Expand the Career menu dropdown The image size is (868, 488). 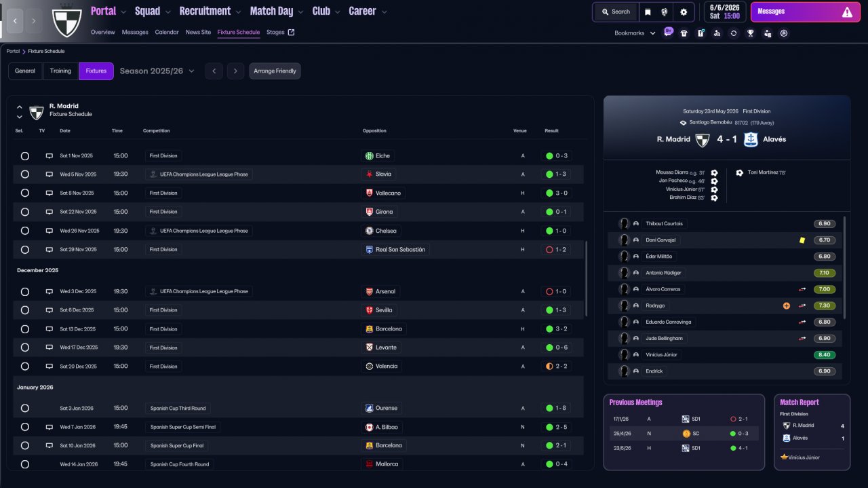point(384,12)
